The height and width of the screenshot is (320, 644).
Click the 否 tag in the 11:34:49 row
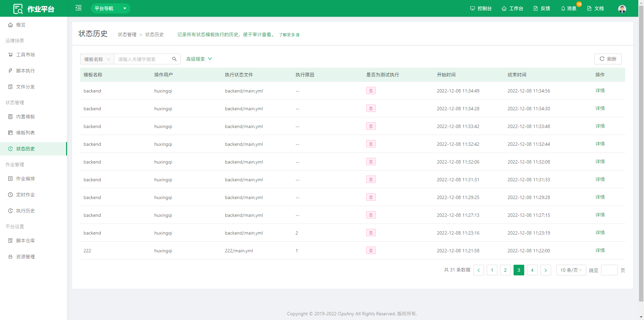point(371,90)
